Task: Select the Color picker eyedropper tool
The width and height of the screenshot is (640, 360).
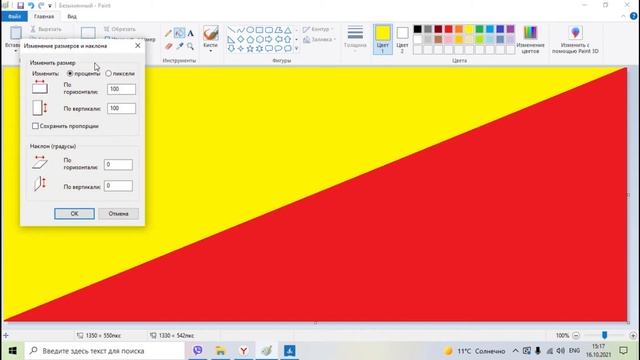Action: [180, 46]
